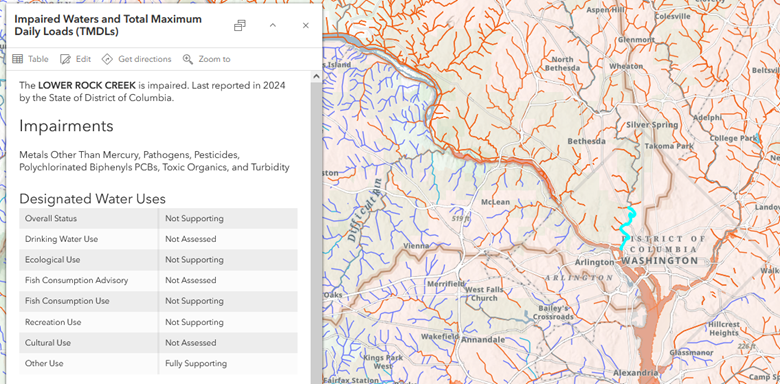Click the Aspen Hill map label
780x384 pixels.
tap(605, 10)
